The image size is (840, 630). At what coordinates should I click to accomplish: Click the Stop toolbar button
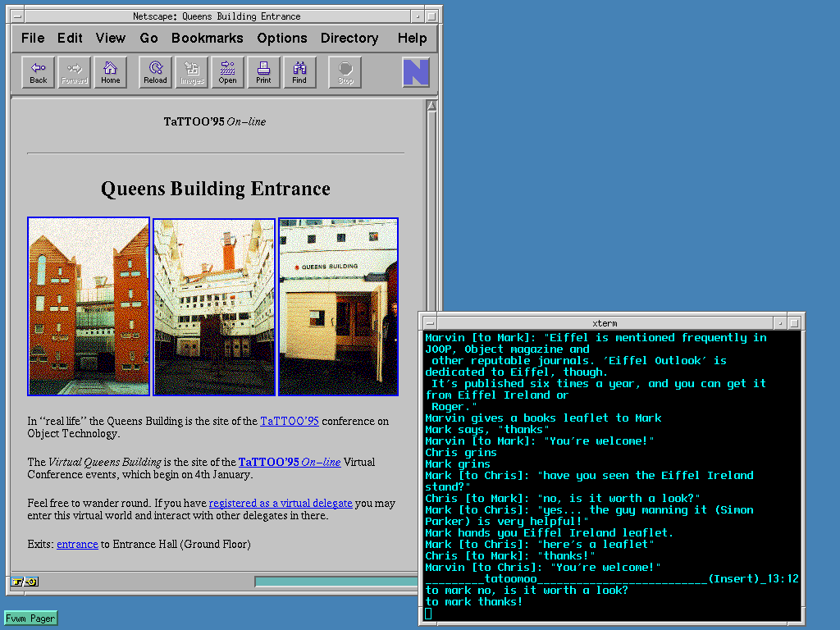click(345, 72)
